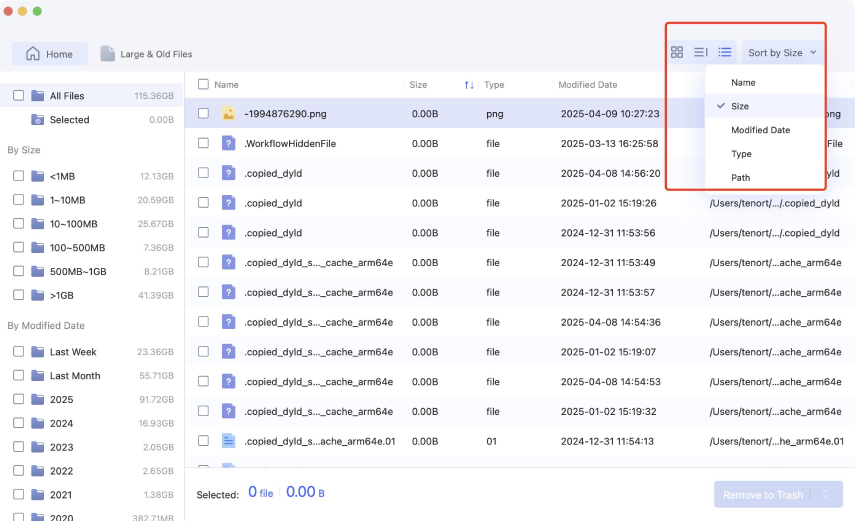This screenshot has width=855, height=521.
Task: Check the select-all box beside Name header
Action: tap(203, 84)
